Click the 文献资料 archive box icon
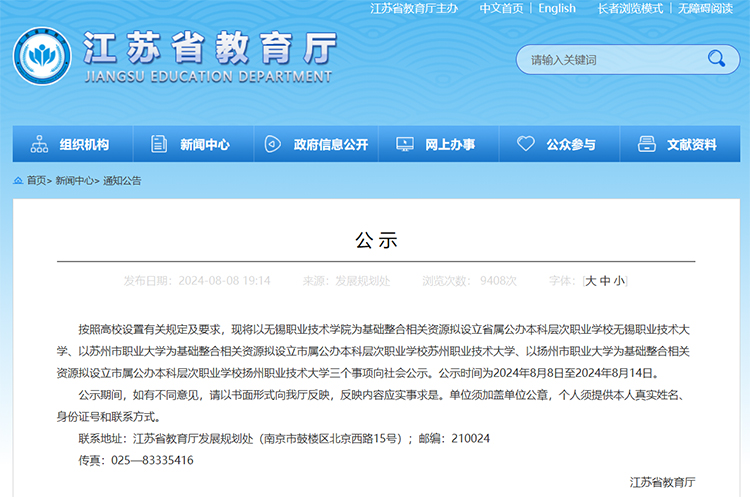Image resolution: width=750 pixels, height=497 pixels. click(646, 144)
